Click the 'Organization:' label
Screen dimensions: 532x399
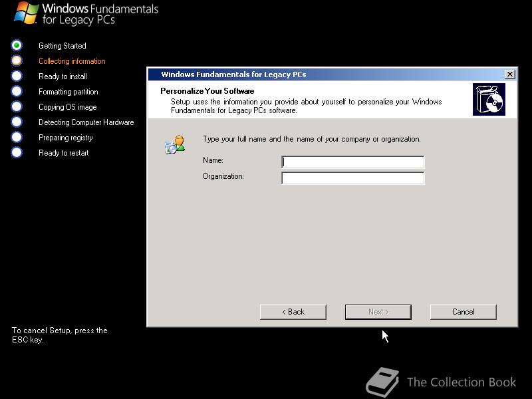pyautogui.click(x=223, y=176)
